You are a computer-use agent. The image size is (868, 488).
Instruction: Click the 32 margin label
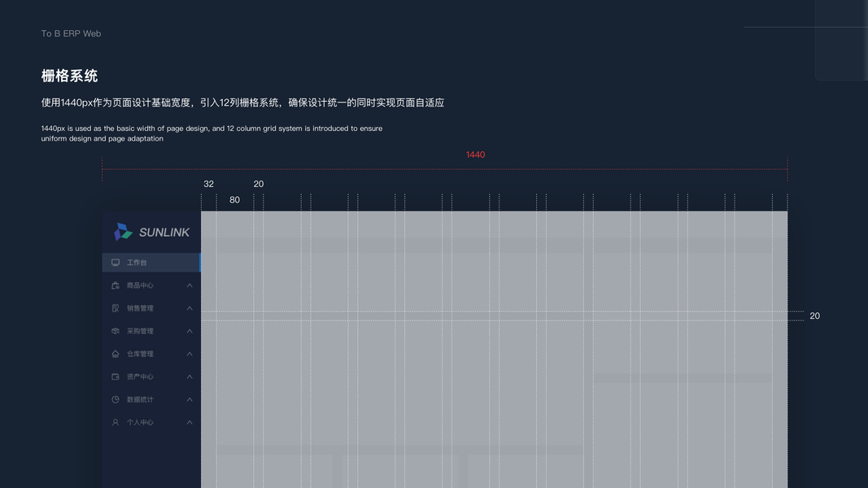click(x=209, y=184)
